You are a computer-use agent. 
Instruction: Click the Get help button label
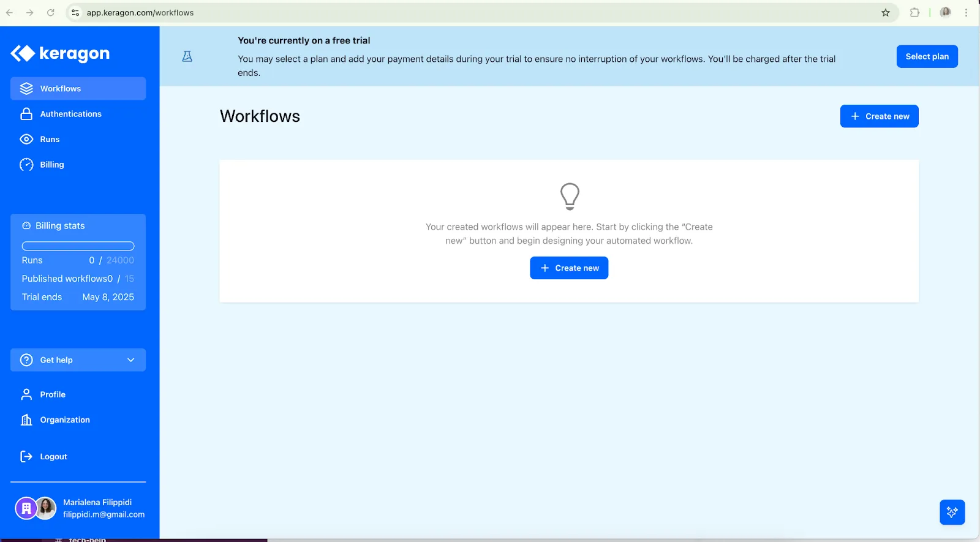56,360
